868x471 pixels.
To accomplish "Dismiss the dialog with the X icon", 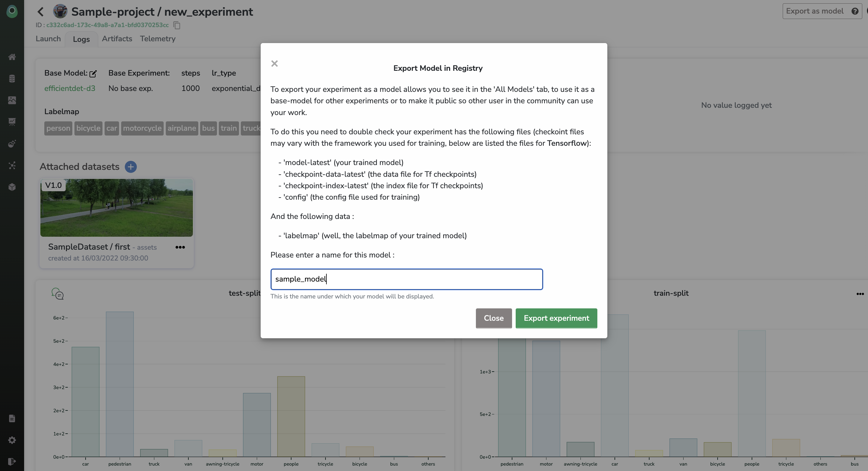I will point(274,64).
